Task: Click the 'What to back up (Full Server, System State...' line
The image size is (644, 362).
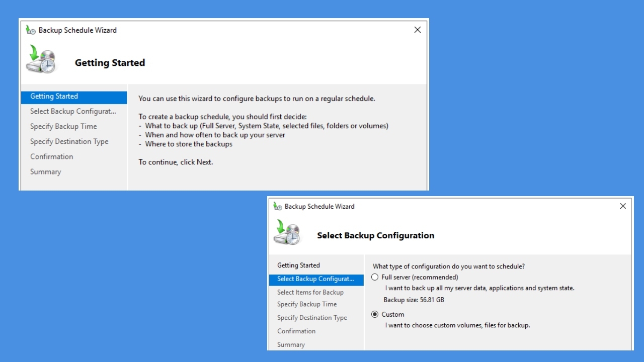Action: 267,126
